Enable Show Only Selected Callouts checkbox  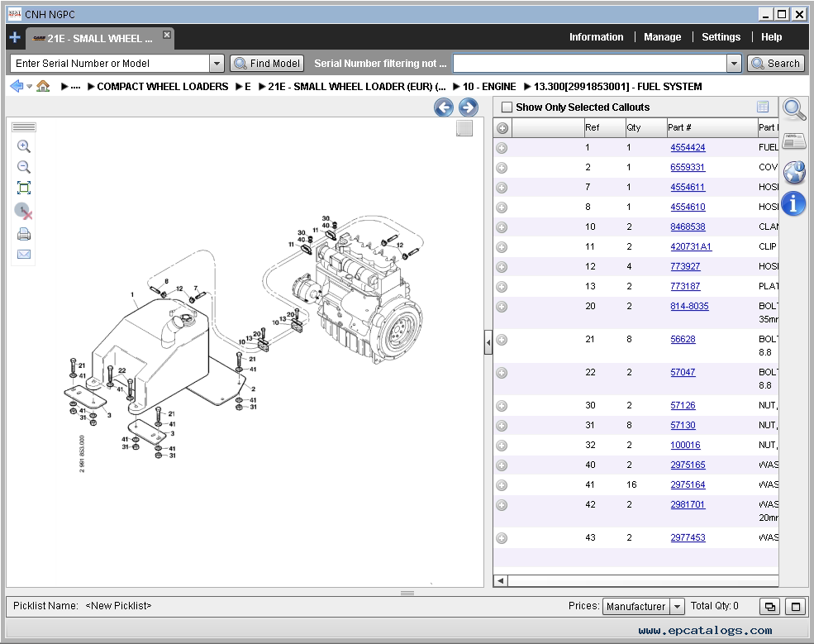[507, 107]
